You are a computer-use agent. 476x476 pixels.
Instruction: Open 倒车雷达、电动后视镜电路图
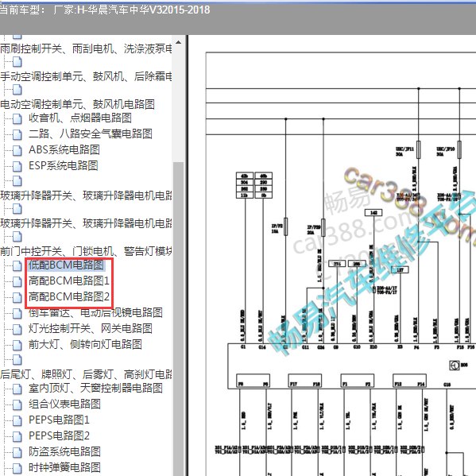pyautogui.click(x=95, y=312)
